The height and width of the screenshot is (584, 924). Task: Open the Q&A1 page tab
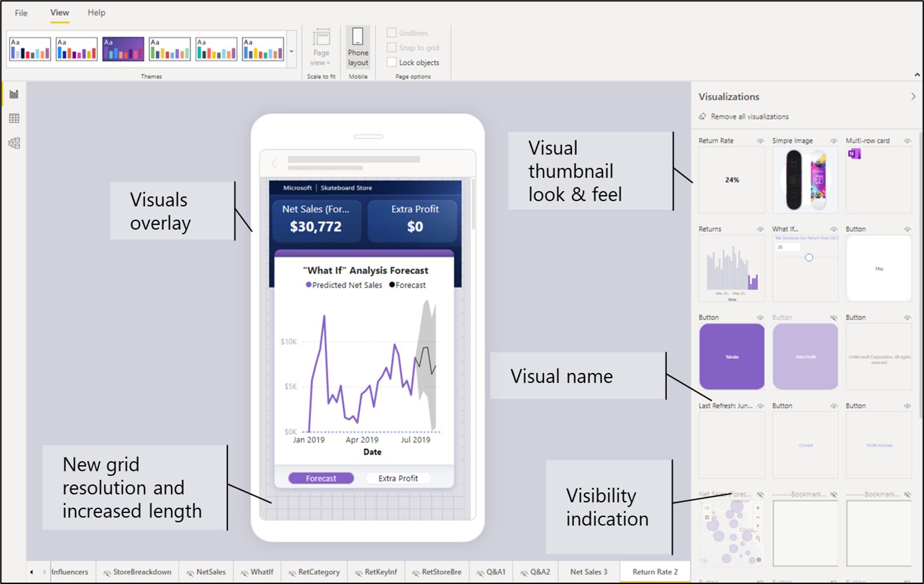[491, 572]
